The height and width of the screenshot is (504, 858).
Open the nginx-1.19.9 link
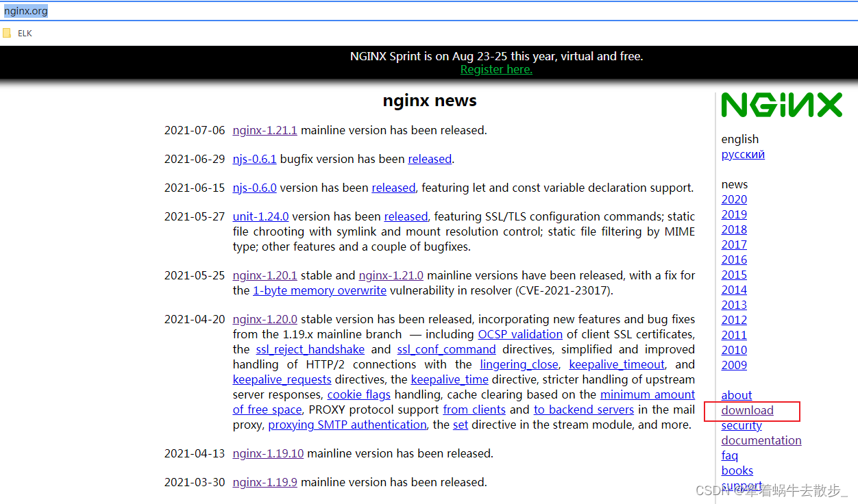click(x=265, y=482)
